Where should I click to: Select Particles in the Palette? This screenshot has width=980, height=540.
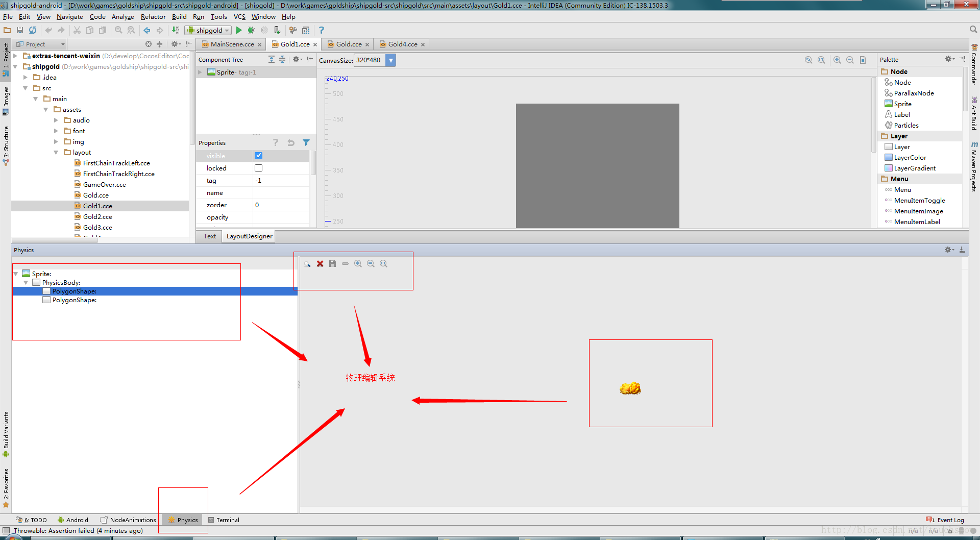906,126
